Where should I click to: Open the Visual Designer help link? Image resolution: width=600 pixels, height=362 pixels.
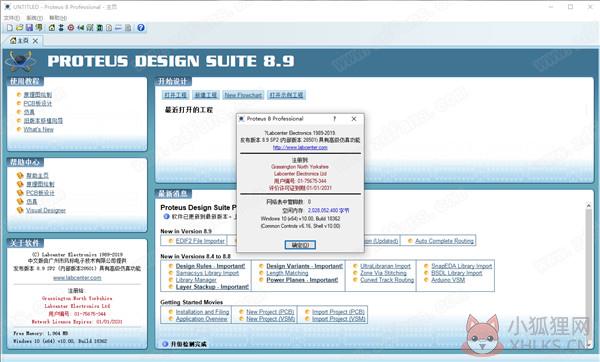pos(46,210)
